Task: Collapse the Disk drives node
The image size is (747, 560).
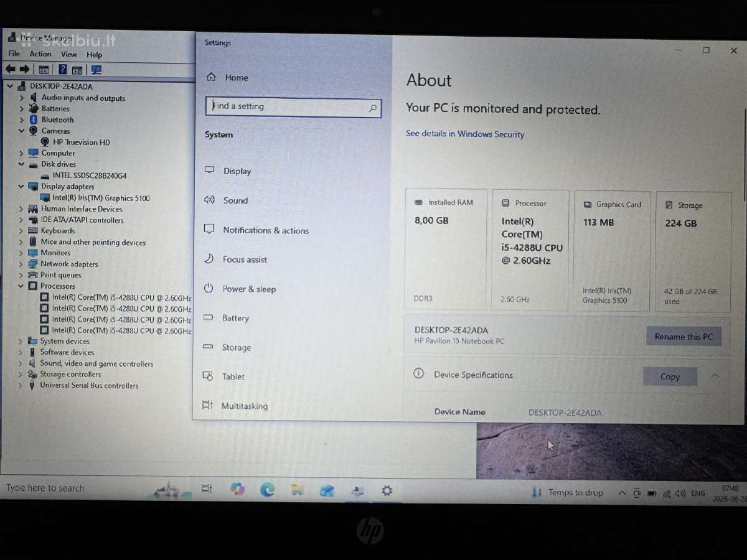Action: tap(21, 164)
